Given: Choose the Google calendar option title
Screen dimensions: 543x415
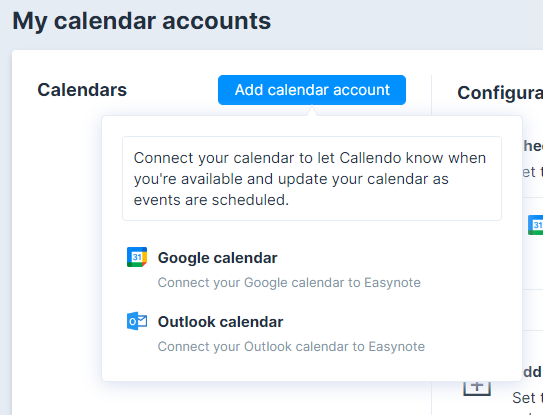Looking at the screenshot, I should 217,258.
